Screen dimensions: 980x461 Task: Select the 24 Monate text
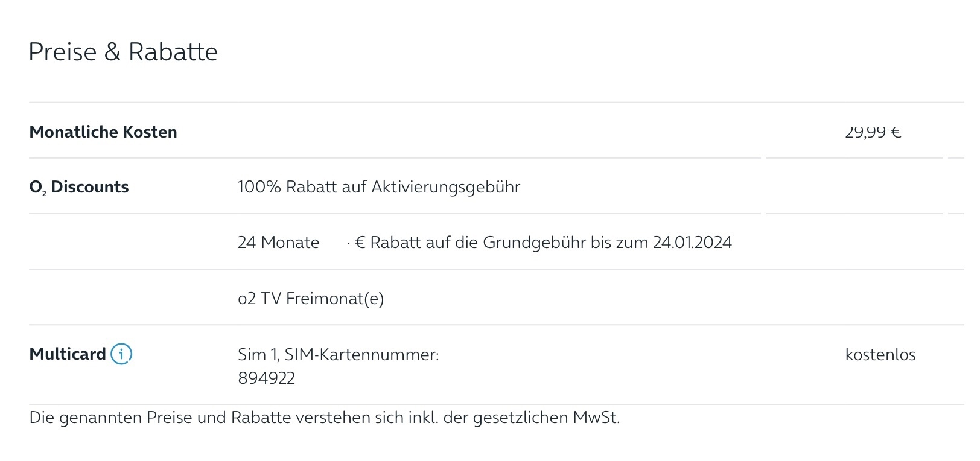[278, 243]
